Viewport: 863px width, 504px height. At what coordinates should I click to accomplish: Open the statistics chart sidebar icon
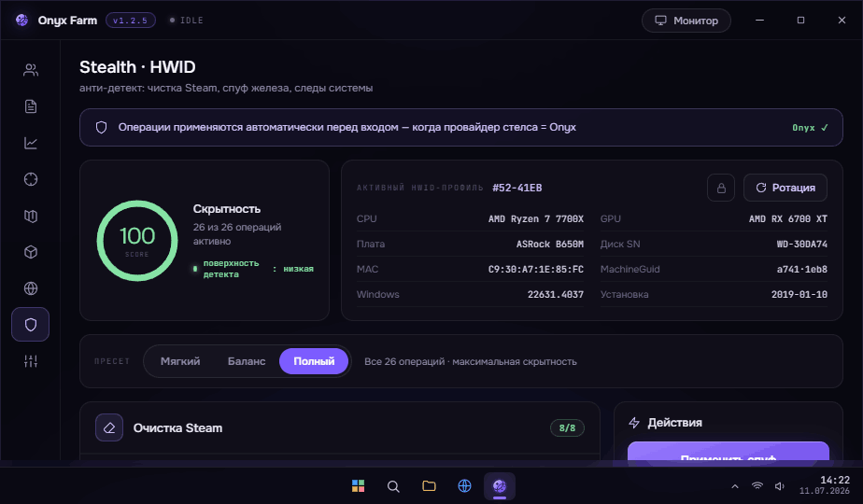click(x=31, y=143)
